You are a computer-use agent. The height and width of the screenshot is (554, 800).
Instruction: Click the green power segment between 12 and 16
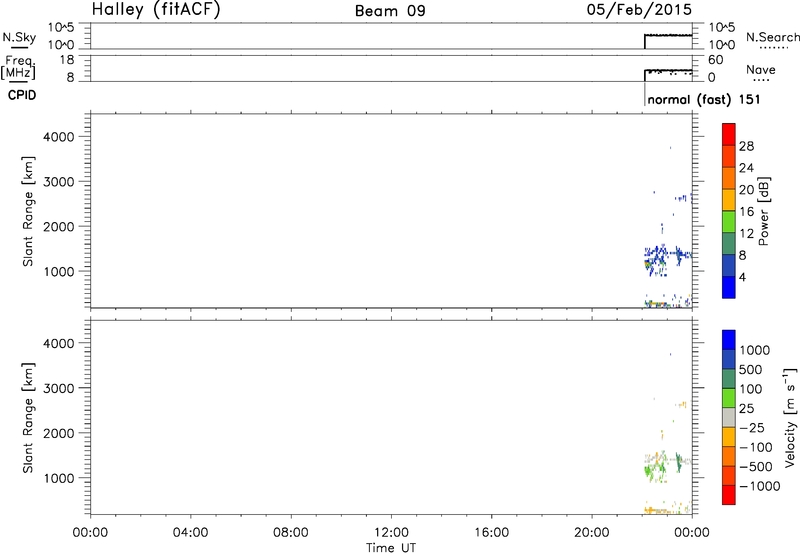(x=729, y=221)
